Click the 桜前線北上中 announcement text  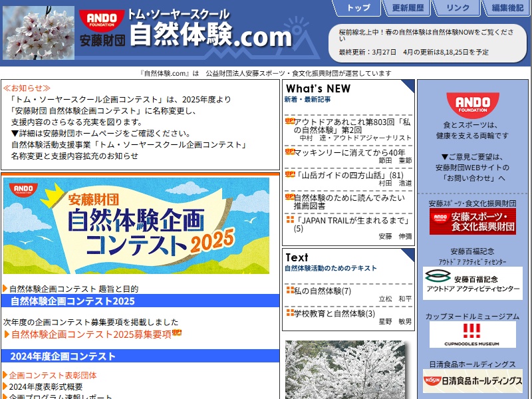point(426,35)
